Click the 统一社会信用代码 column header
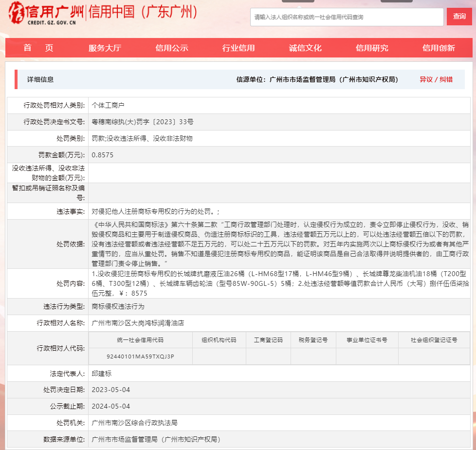The height and width of the screenshot is (450, 476). 140,340
